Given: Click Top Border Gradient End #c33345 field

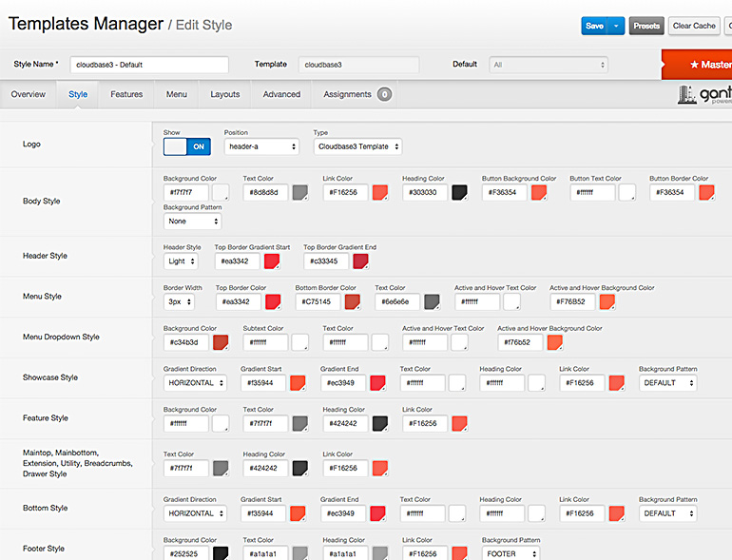Looking at the screenshot, I should 326,261.
